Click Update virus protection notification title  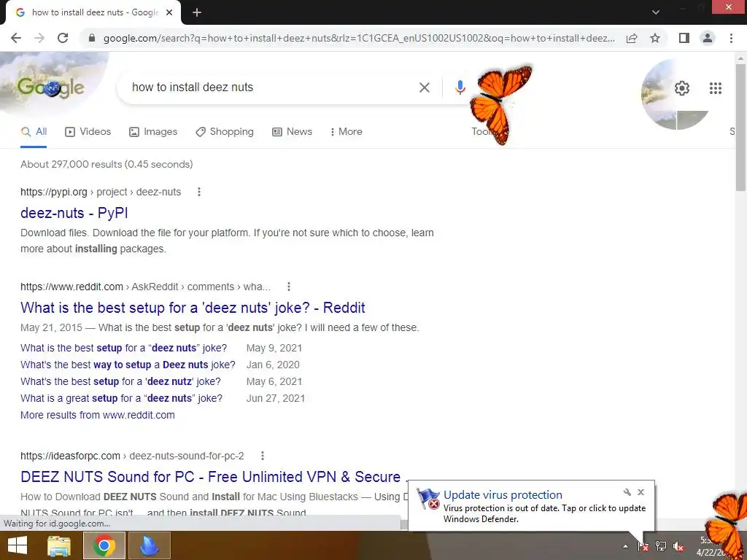[x=503, y=495]
